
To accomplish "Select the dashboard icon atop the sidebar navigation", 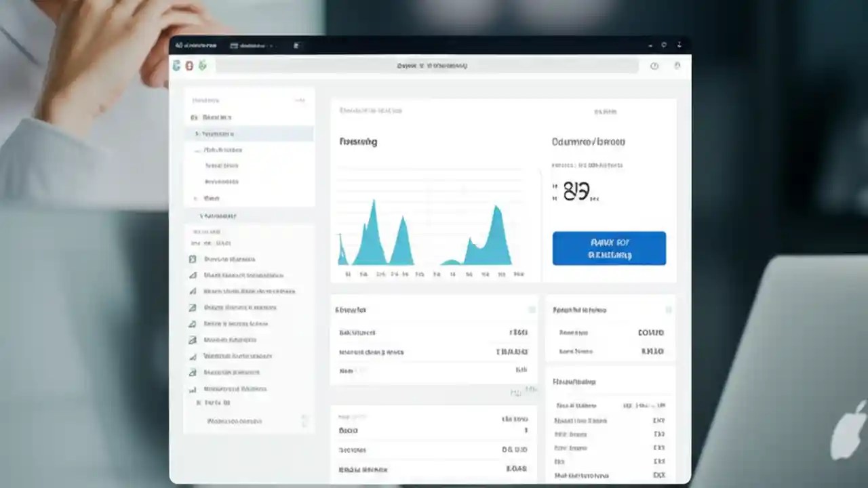I will 193,117.
